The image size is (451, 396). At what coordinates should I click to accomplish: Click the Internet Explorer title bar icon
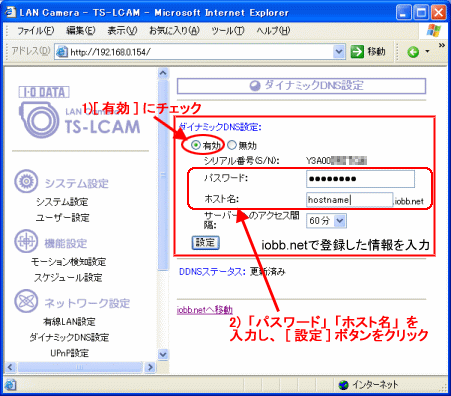10,12
